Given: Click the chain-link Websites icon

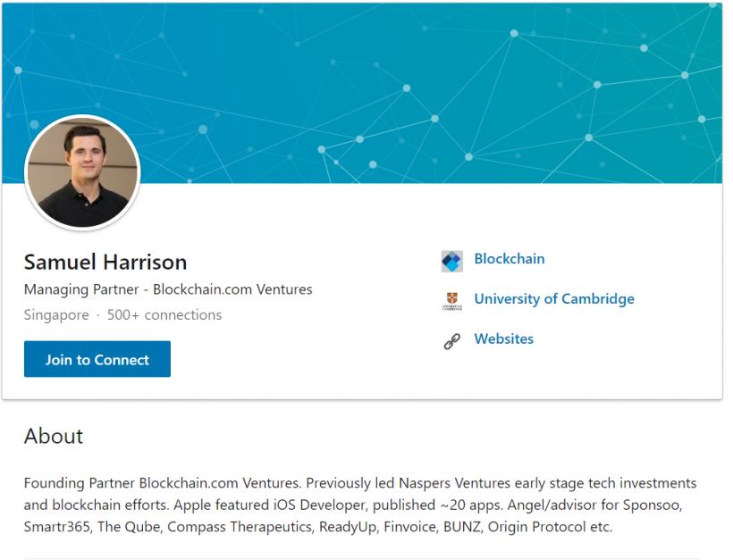Looking at the screenshot, I should point(452,340).
